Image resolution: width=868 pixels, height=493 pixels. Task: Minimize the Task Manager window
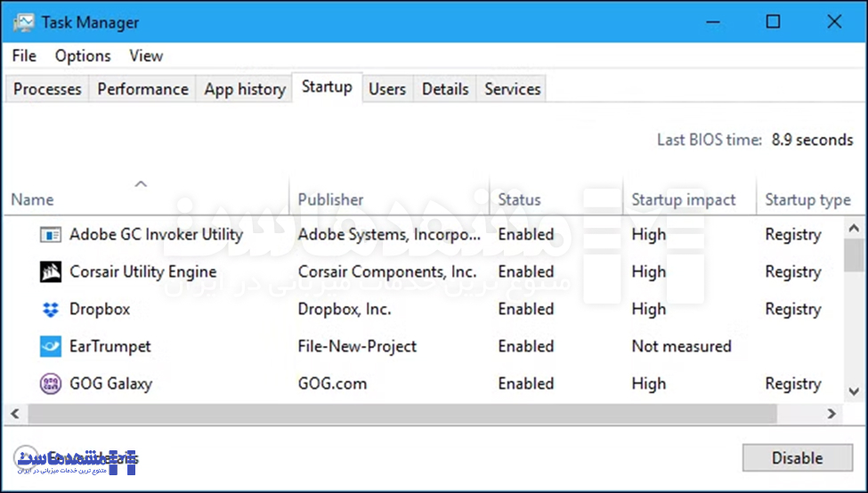coord(713,22)
